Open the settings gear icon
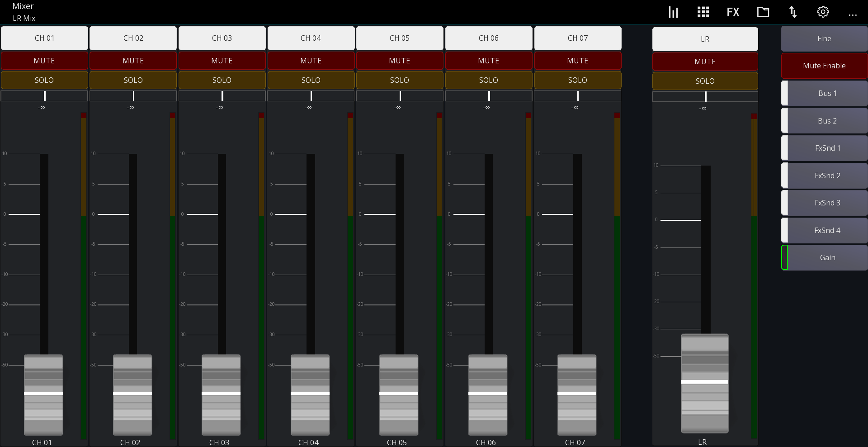This screenshot has height=447, width=868. point(823,12)
